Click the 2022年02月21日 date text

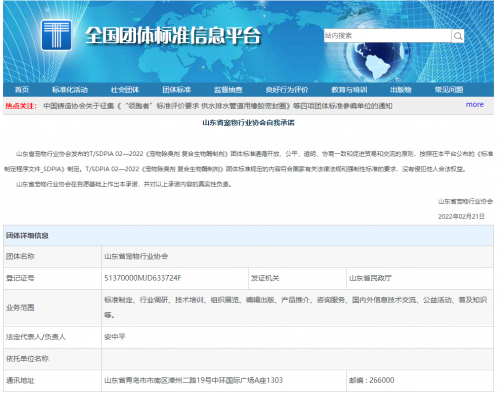pyautogui.click(x=461, y=217)
